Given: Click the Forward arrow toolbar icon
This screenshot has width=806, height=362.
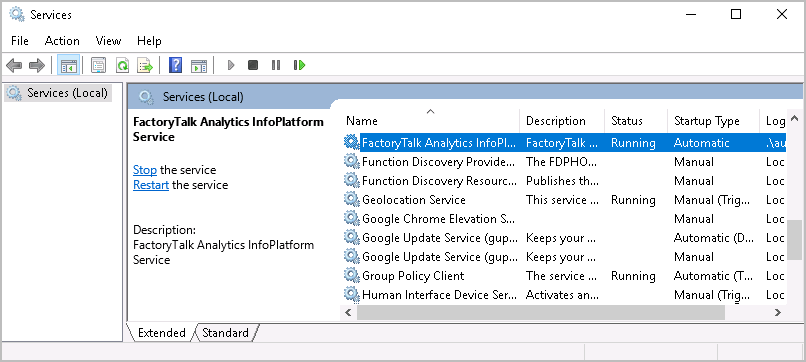Looking at the screenshot, I should pos(37,65).
